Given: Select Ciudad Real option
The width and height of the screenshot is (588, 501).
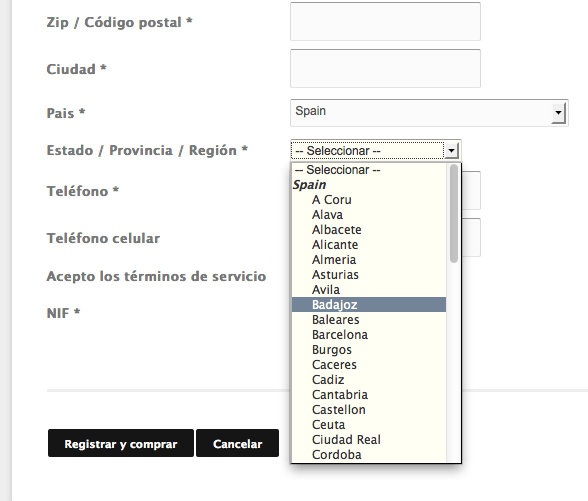Looking at the screenshot, I should (x=369, y=440).
